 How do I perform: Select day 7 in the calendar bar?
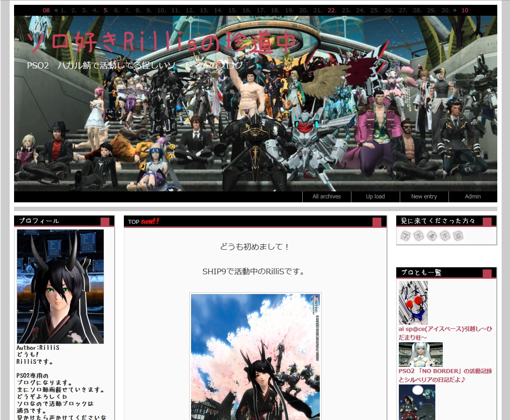tap(127, 11)
